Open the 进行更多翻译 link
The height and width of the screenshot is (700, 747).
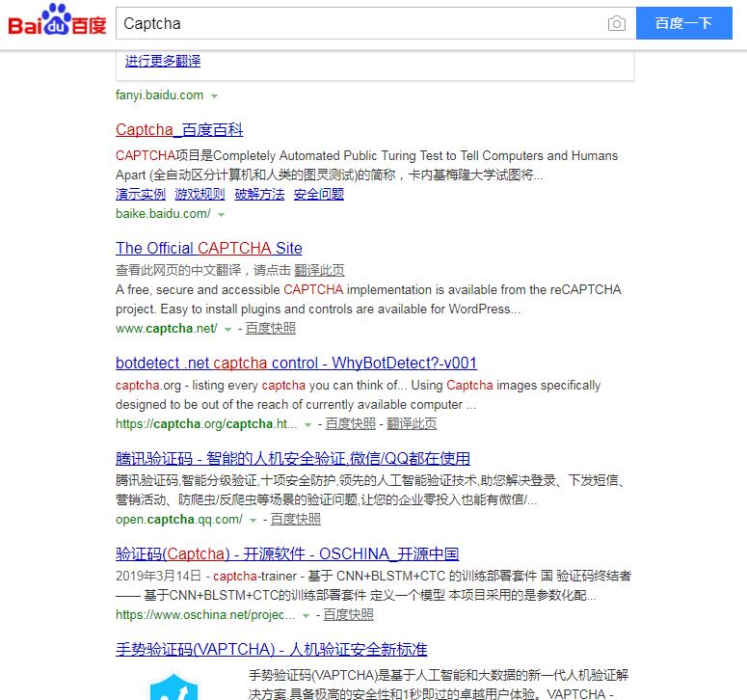(x=163, y=61)
